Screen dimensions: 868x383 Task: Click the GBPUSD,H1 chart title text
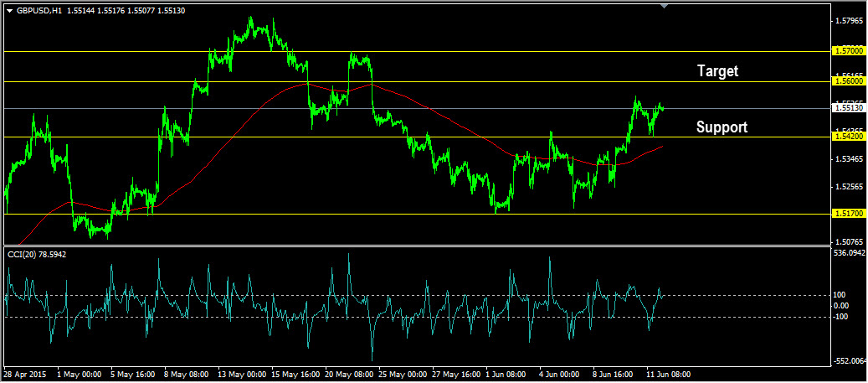pos(39,11)
